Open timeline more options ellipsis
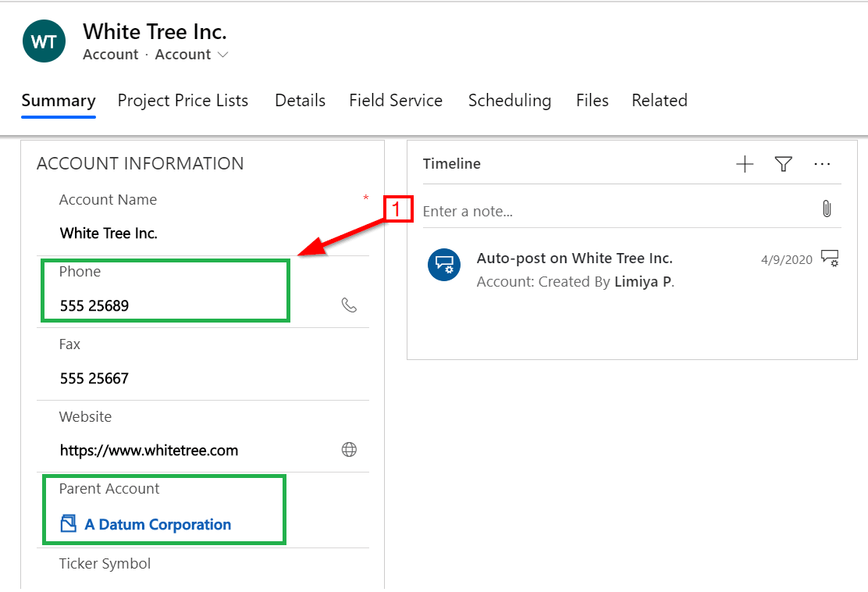The height and width of the screenshot is (592, 868). tap(822, 164)
